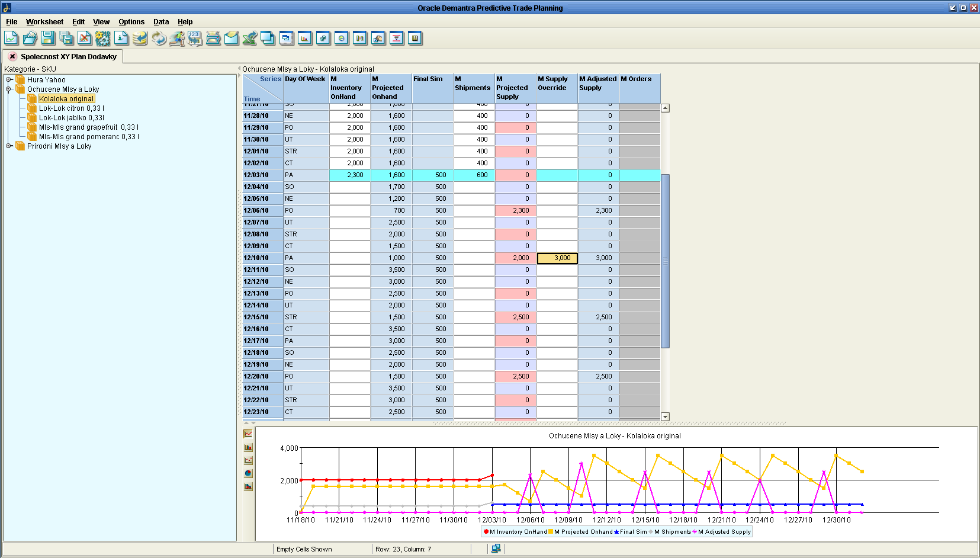The image size is (980, 558).
Task: Click the table grid view toolbar icon
Action: [x=415, y=39]
